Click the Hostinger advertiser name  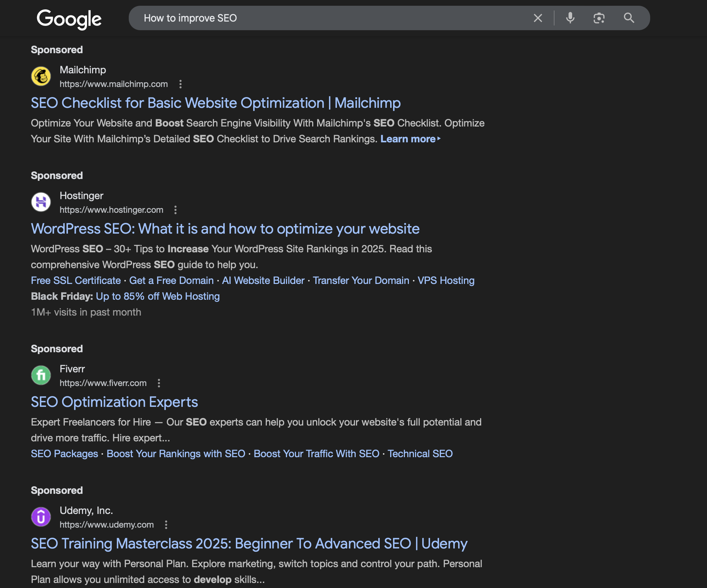82,196
